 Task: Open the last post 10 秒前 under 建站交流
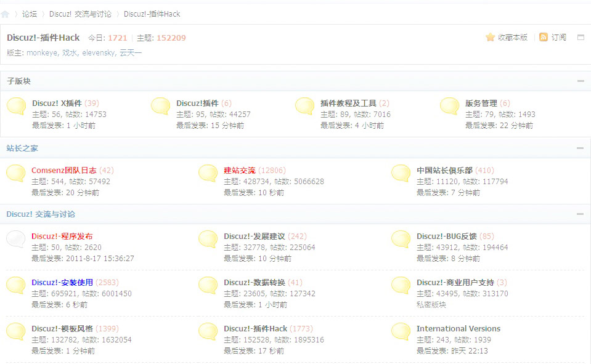(271, 193)
